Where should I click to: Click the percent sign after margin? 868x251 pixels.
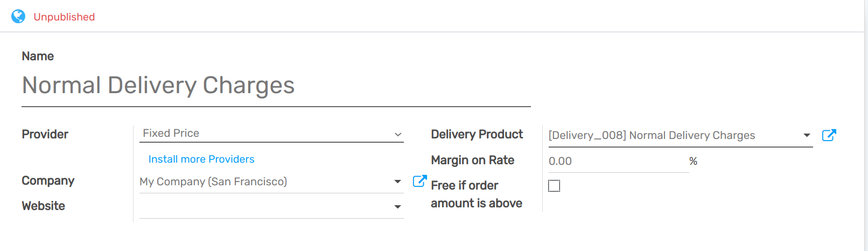[693, 161]
